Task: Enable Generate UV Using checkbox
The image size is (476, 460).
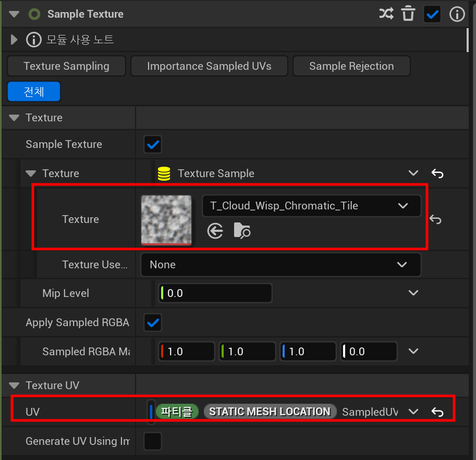Action: pos(153,441)
